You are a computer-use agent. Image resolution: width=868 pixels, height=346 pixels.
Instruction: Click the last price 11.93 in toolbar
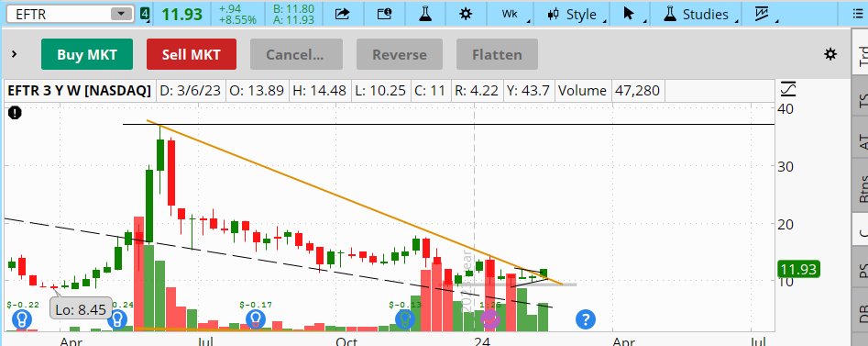coord(182,14)
